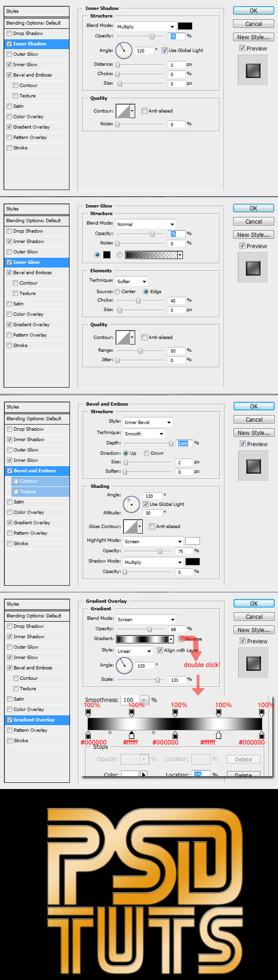Click New Style... in the Gradient Overlay dialog
Screen dimensions: 278x980
254,630
